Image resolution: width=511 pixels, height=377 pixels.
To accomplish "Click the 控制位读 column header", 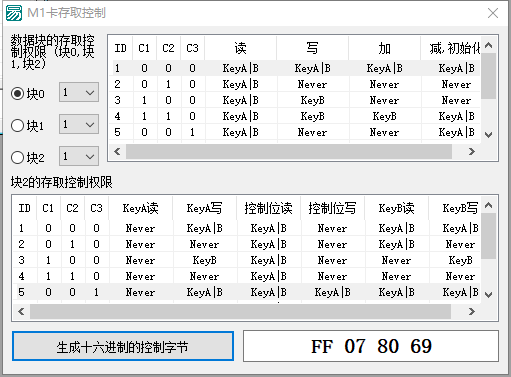I will coord(268,208).
